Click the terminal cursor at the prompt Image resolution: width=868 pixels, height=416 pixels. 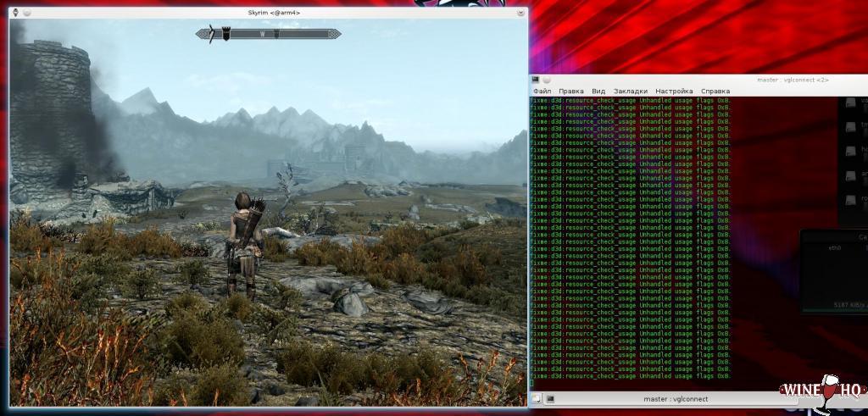point(531,383)
